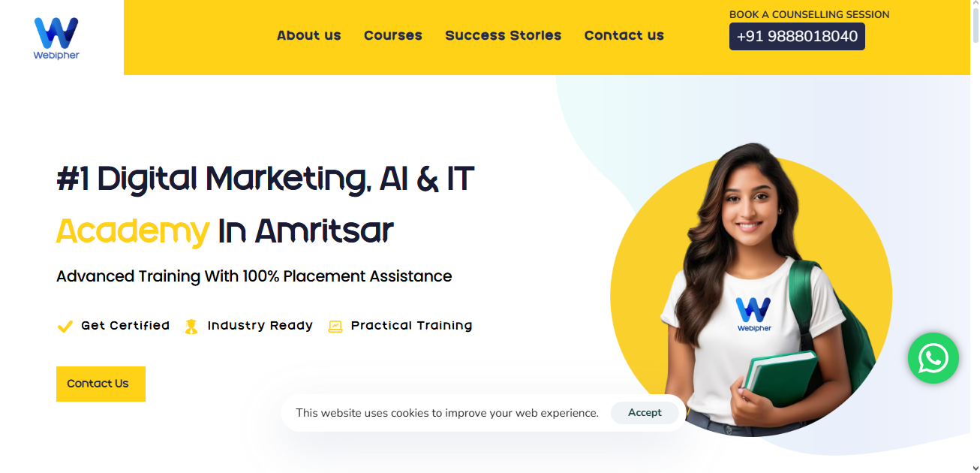The height and width of the screenshot is (473, 980).
Task: Go to the Success Stories page
Action: pyautogui.click(x=503, y=35)
